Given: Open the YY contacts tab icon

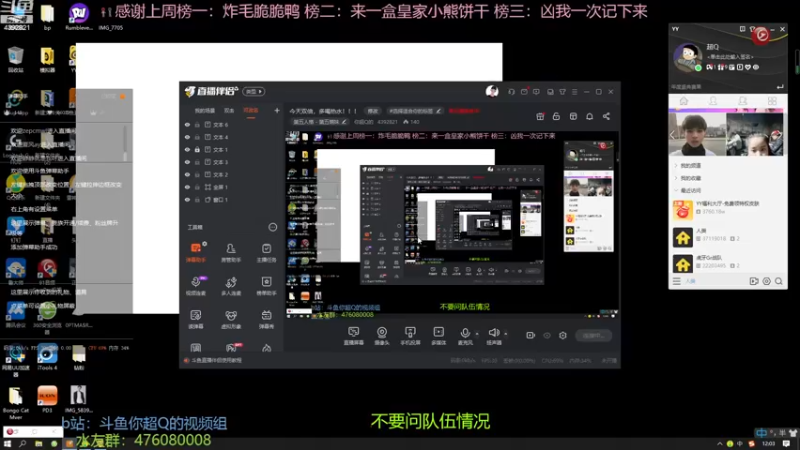Looking at the screenshot, I should (713, 101).
